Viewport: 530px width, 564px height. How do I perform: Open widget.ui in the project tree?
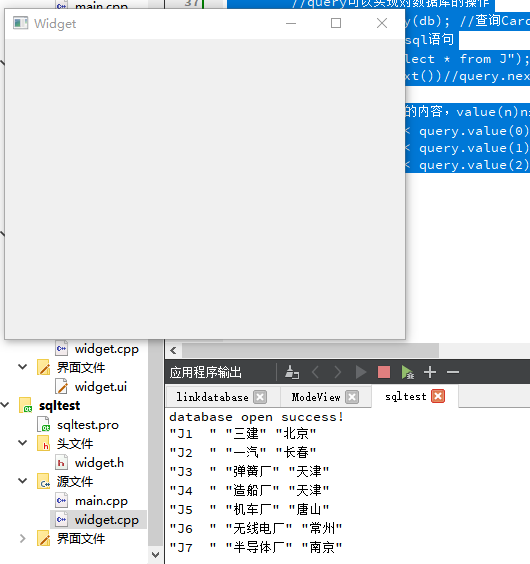pos(101,387)
